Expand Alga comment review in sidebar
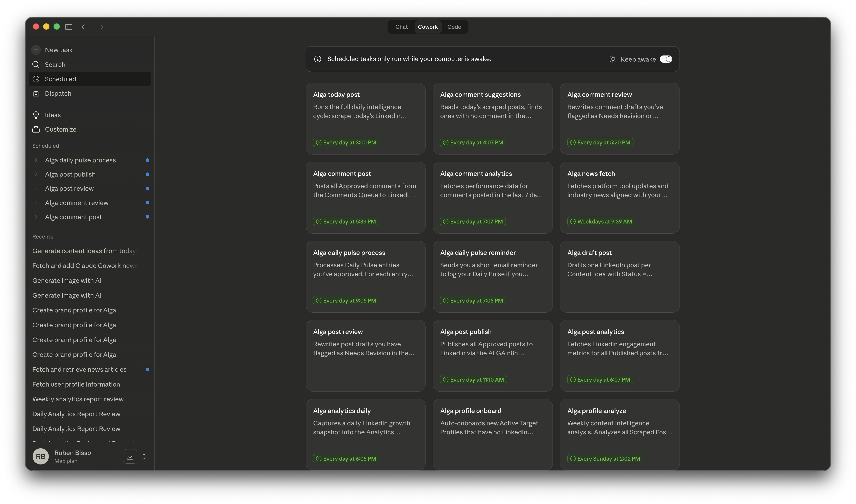The height and width of the screenshot is (504, 856). pyautogui.click(x=36, y=203)
